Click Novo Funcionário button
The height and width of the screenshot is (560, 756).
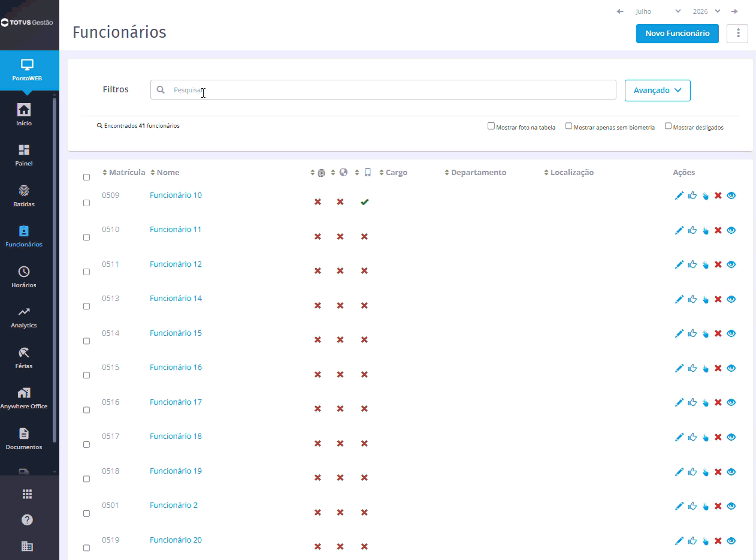(678, 34)
